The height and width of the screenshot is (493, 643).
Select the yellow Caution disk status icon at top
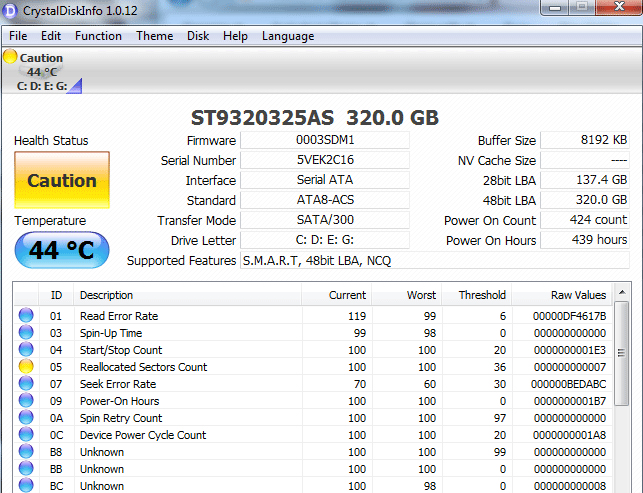(x=10, y=57)
